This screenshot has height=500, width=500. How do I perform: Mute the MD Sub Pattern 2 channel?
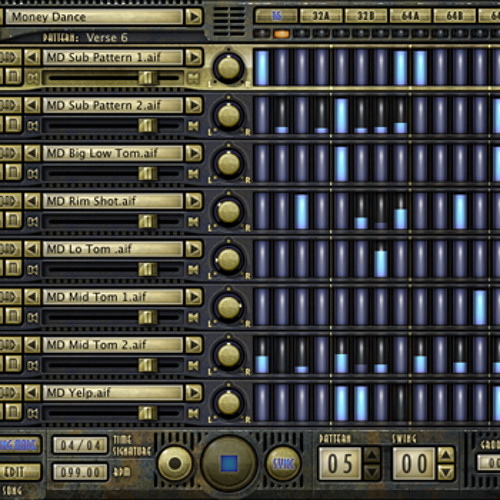(x=13, y=124)
